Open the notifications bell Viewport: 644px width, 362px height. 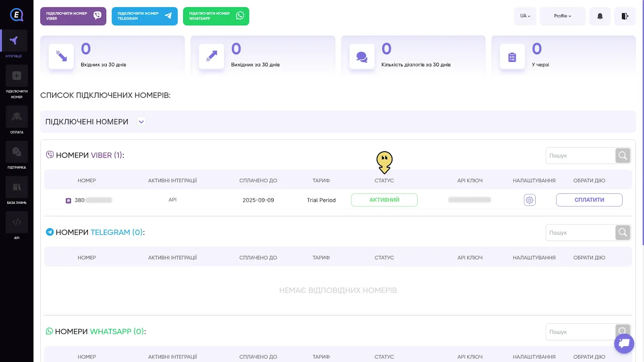pos(600,16)
